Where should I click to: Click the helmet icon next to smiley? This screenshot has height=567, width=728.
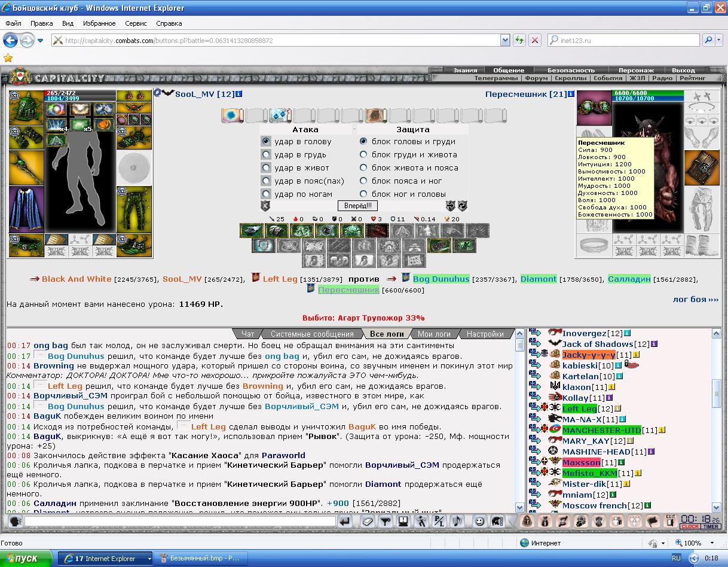coord(497,522)
